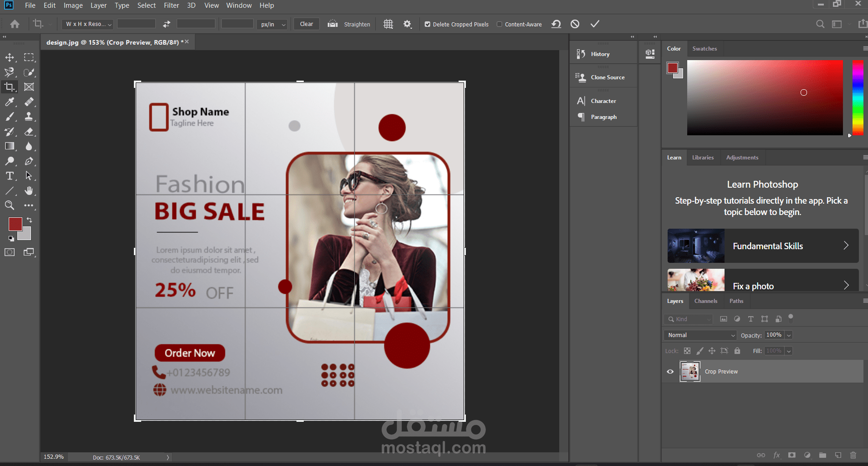Select the Clone Stamp tool

tap(29, 117)
